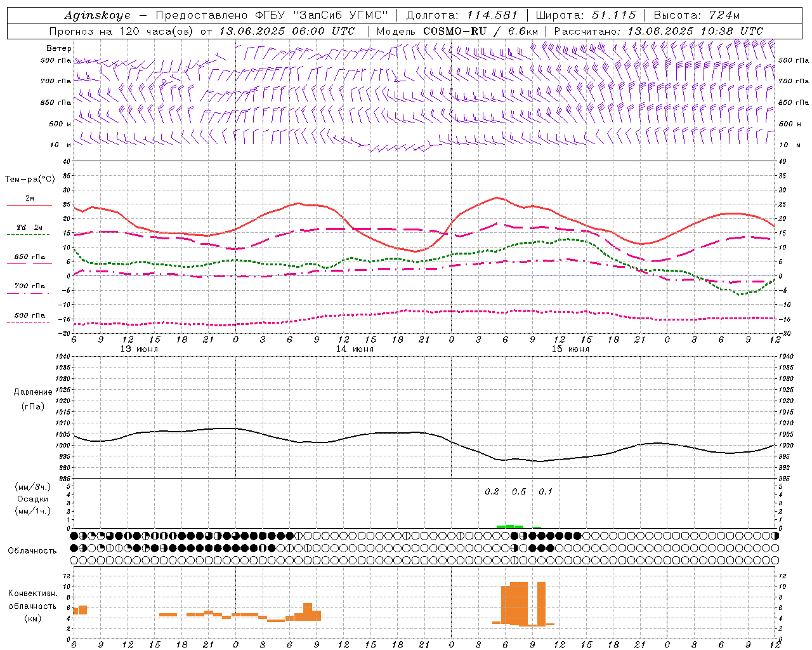Click the Конвективн. convective cloud label
812x650 pixels.
point(33,594)
